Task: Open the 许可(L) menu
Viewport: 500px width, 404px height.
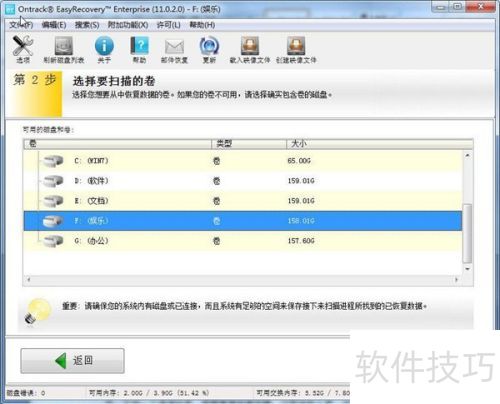Action: pos(168,25)
